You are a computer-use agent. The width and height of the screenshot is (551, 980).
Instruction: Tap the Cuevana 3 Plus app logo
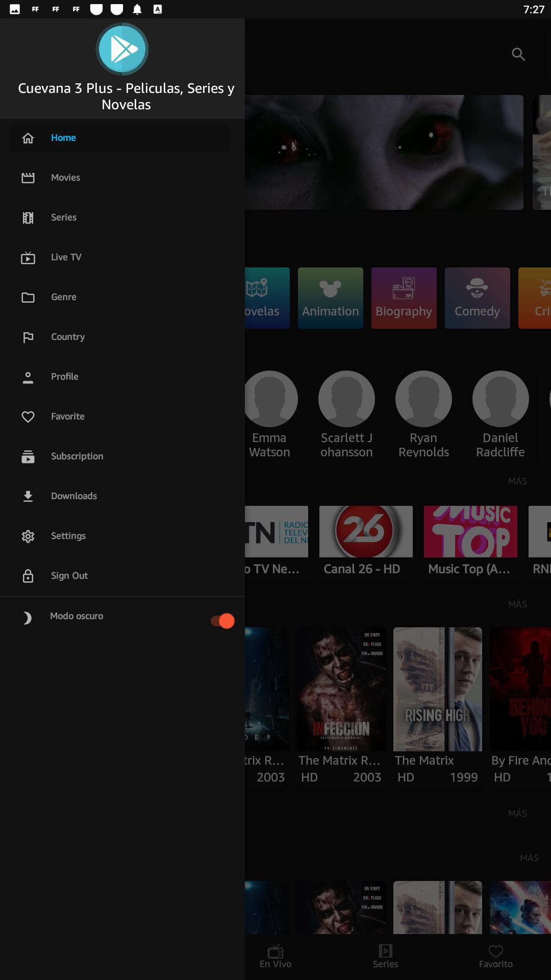point(122,49)
